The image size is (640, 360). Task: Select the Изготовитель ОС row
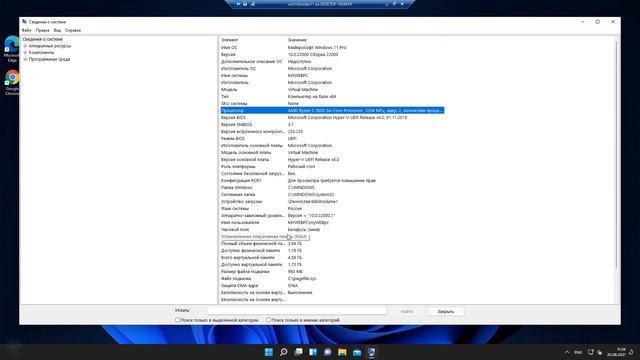(332, 69)
